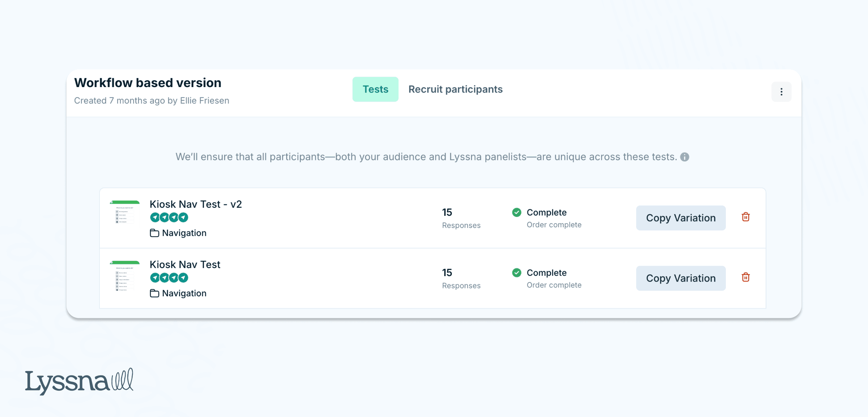The width and height of the screenshot is (868, 417).
Task: Click the Navigation folder icon for Kiosk Nav Test - v2
Action: [154, 233]
